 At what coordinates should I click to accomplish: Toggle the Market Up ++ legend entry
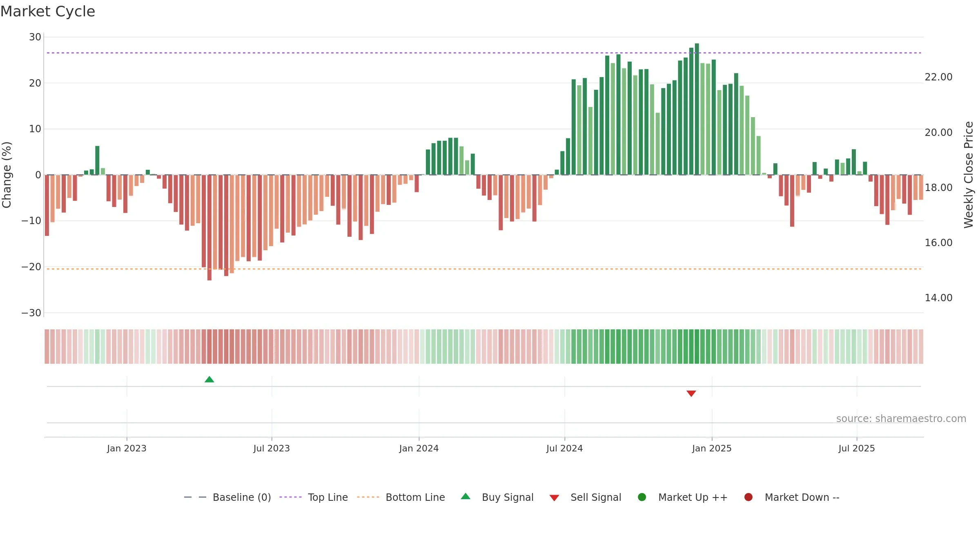683,497
